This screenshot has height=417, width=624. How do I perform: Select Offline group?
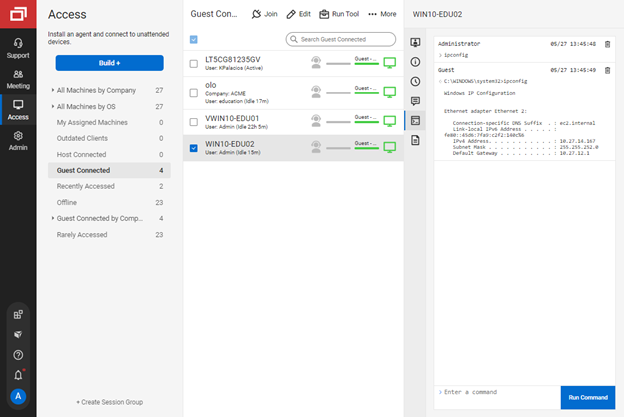click(109, 203)
